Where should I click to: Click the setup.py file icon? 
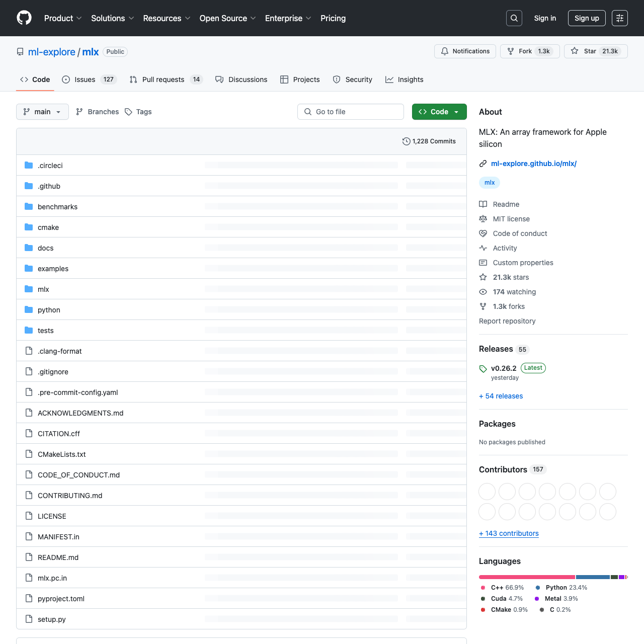29,619
